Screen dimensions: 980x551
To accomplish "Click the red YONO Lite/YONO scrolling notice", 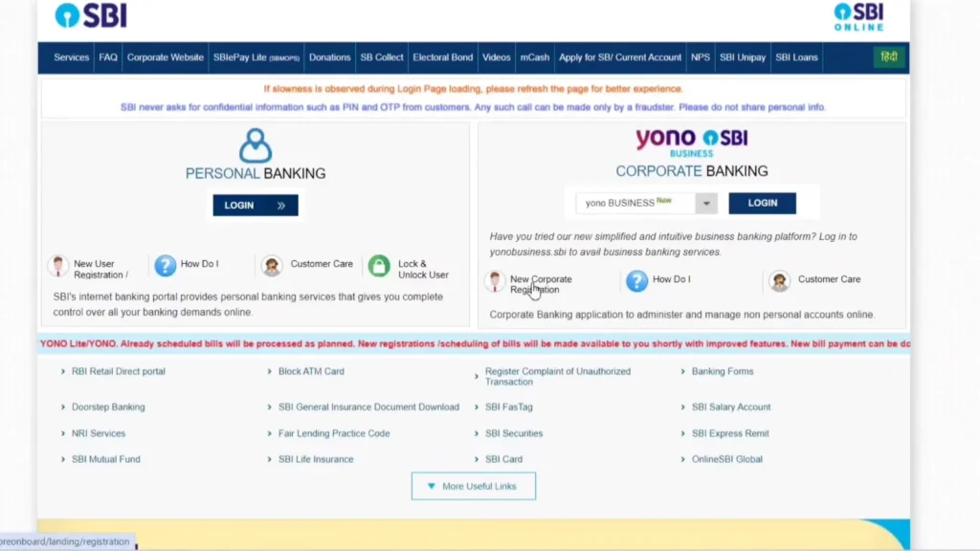I will point(474,343).
